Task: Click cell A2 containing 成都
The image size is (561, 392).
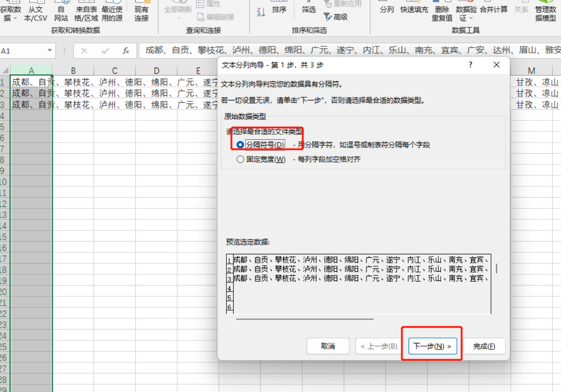Action: [x=32, y=93]
